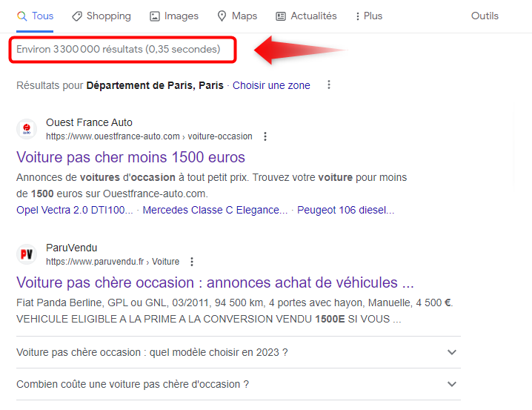Expand question Combien coûte une voiture pas chère
The width and height of the screenshot is (532, 410).
(239, 384)
